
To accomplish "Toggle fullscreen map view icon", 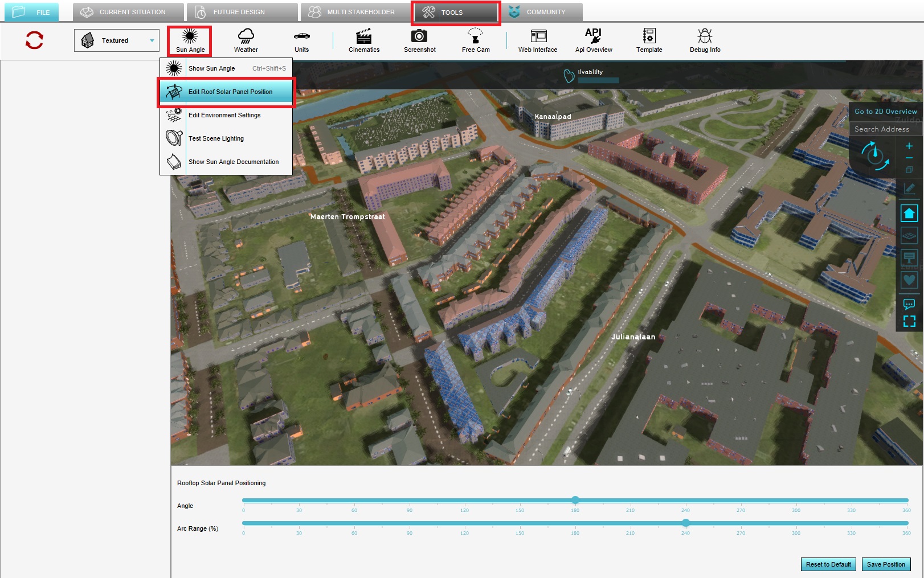I will pos(909,322).
